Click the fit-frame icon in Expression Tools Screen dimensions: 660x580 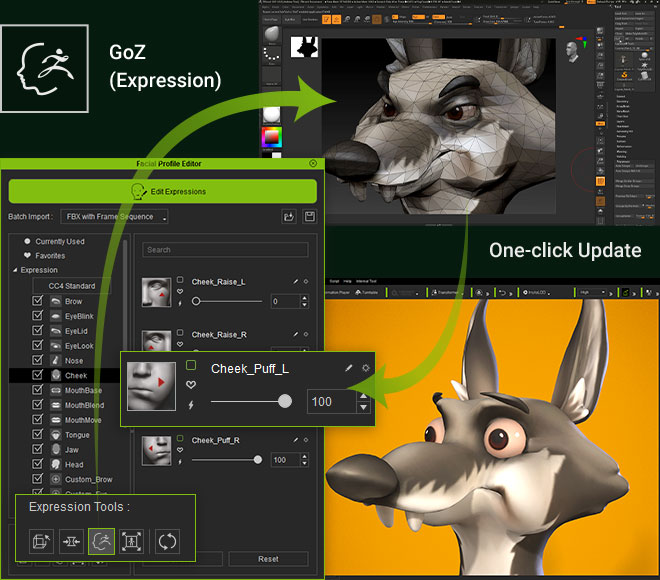pos(132,541)
